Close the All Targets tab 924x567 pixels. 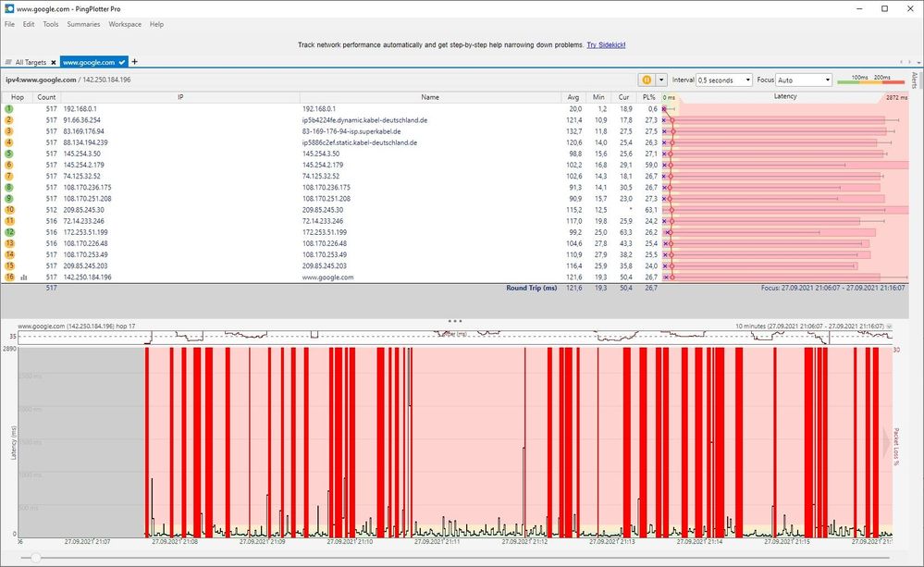pyautogui.click(x=54, y=63)
